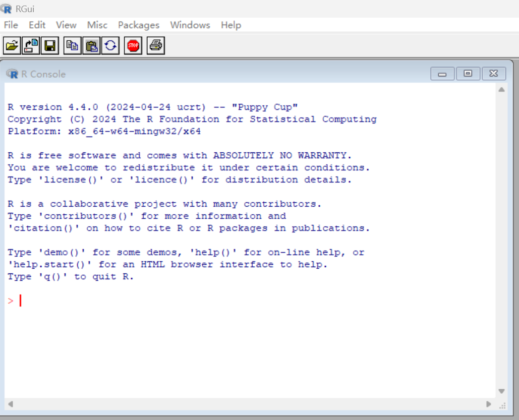Open the Help menu

pyautogui.click(x=231, y=25)
